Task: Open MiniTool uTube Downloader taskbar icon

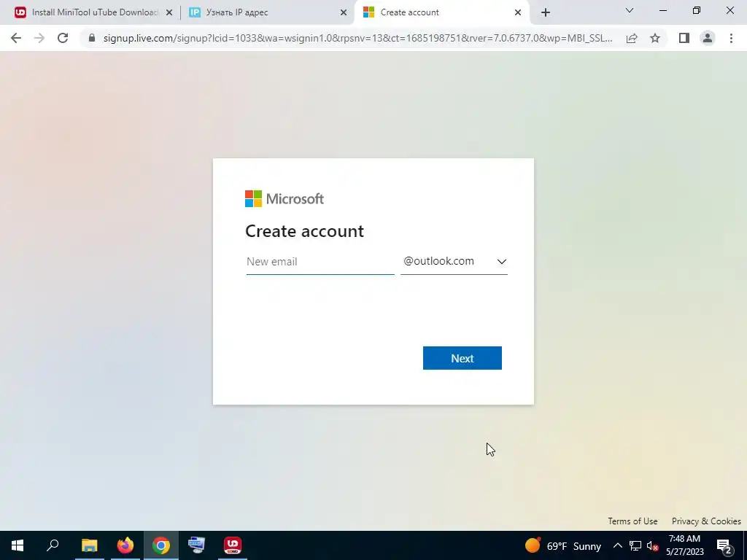Action: coord(233,545)
